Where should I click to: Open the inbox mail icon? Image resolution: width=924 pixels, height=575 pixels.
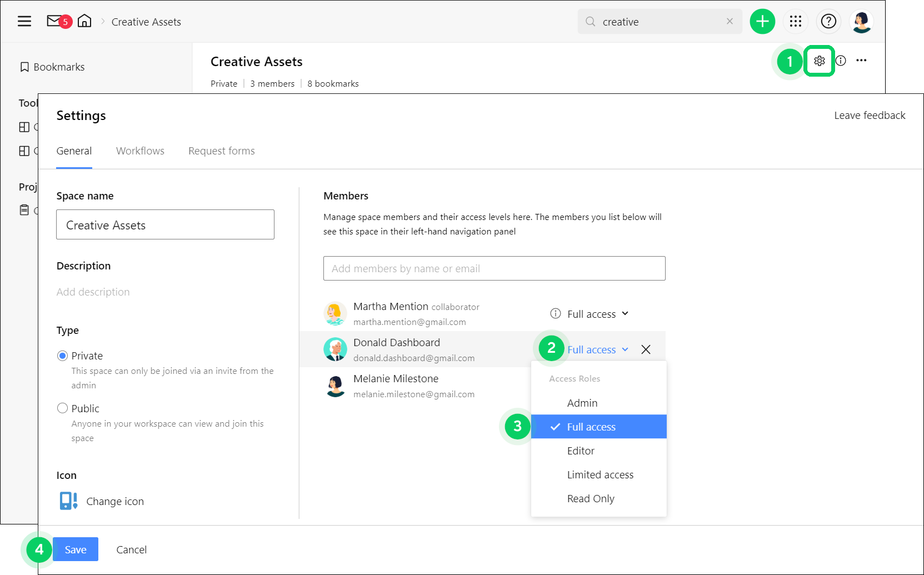coord(54,21)
